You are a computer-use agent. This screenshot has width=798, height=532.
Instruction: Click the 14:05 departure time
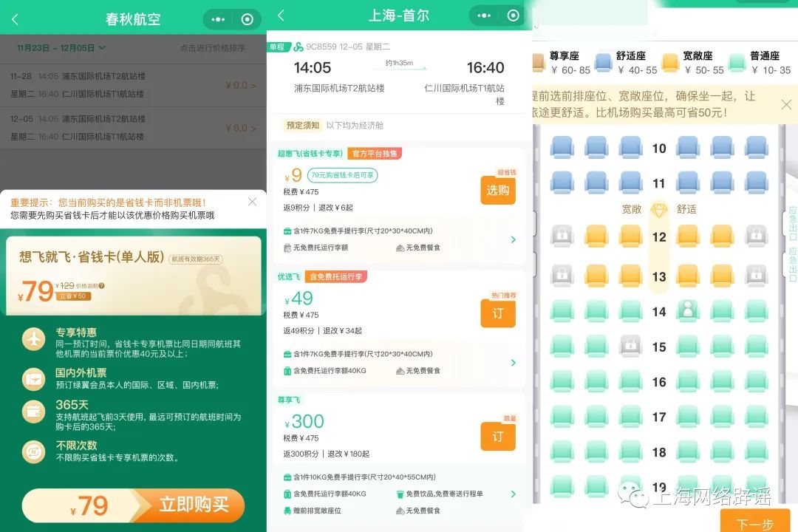[313, 68]
